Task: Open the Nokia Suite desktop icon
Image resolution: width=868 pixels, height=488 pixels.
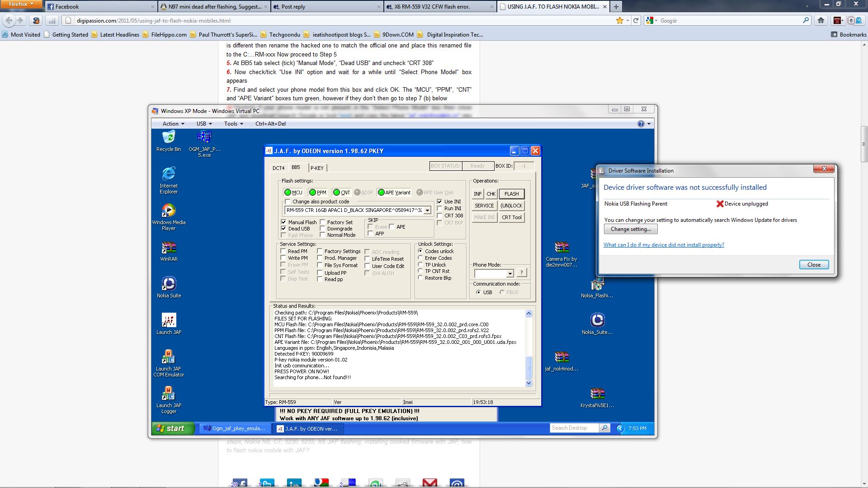Action: coord(169,288)
